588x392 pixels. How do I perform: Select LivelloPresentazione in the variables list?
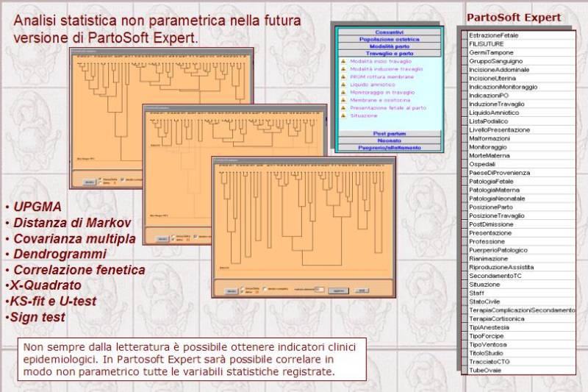click(522, 129)
